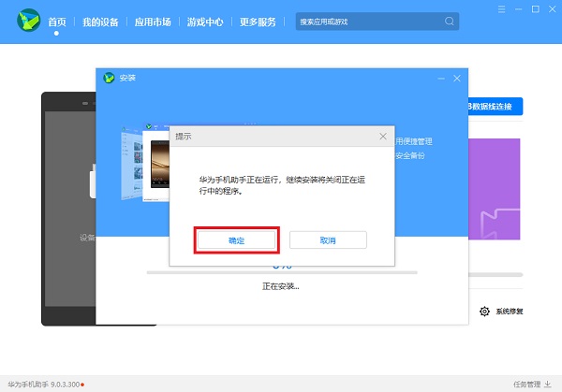Click the 正在安装... status text

281,286
